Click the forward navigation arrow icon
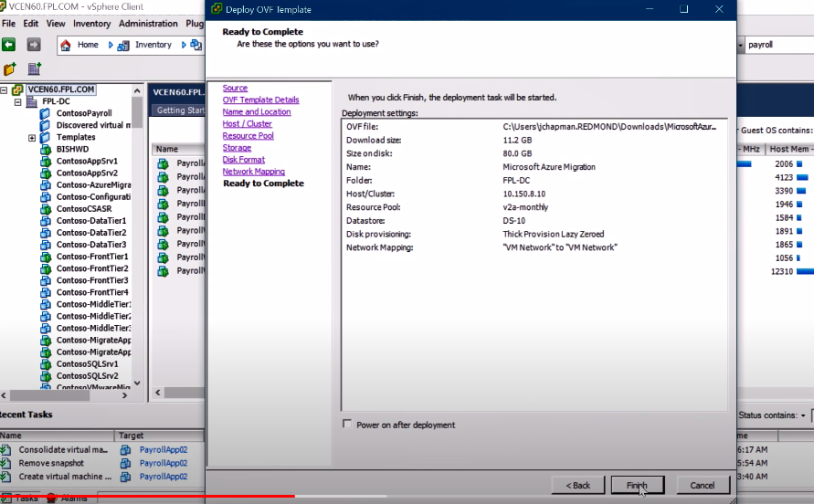 (34, 45)
